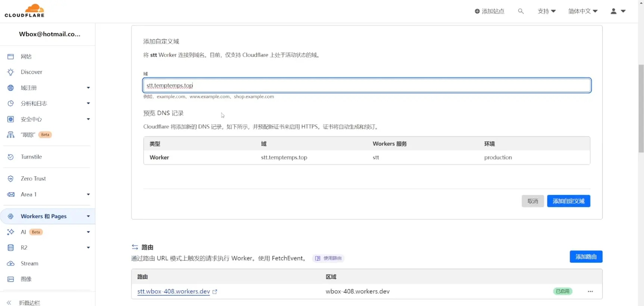
Task: Expand the R2 sidebar section
Action: click(88, 248)
